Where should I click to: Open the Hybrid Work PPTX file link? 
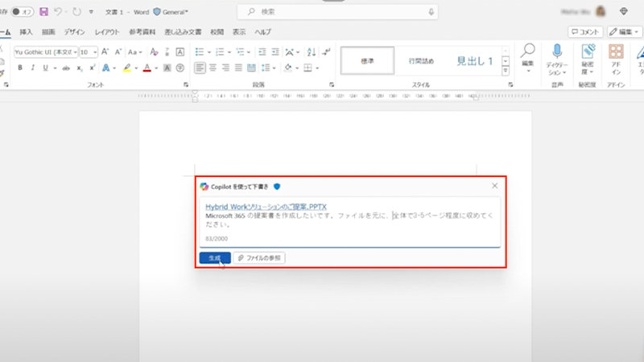point(266,207)
